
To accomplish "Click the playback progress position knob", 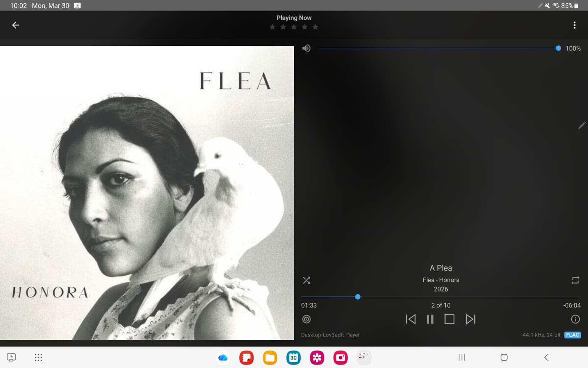I will coord(358,297).
